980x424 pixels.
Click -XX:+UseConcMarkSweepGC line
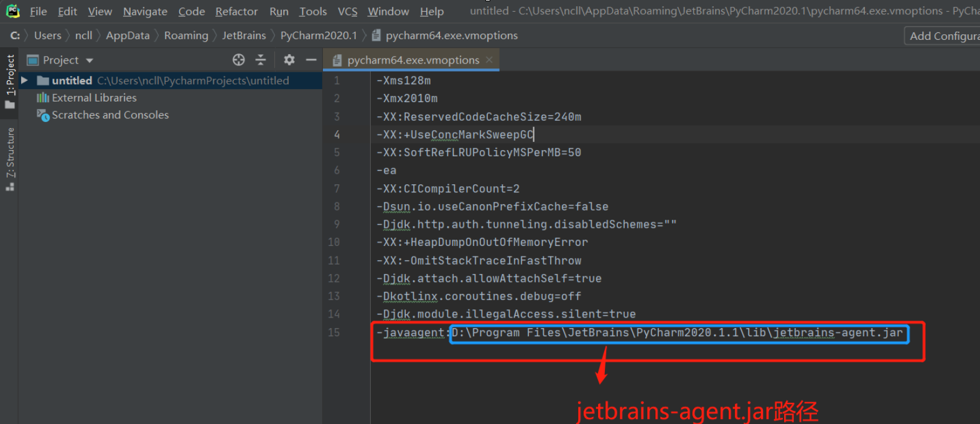[x=455, y=134]
